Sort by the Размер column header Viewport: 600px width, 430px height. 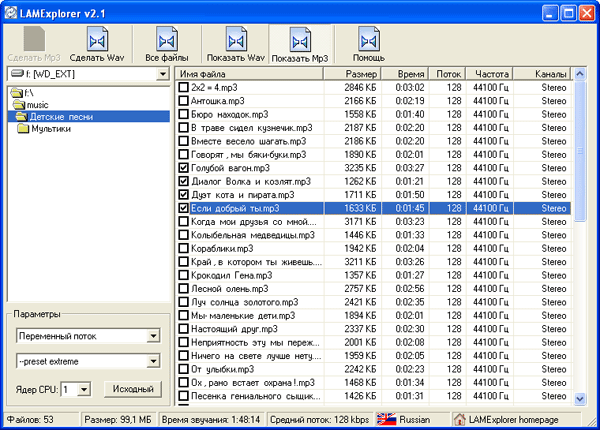tap(352, 74)
